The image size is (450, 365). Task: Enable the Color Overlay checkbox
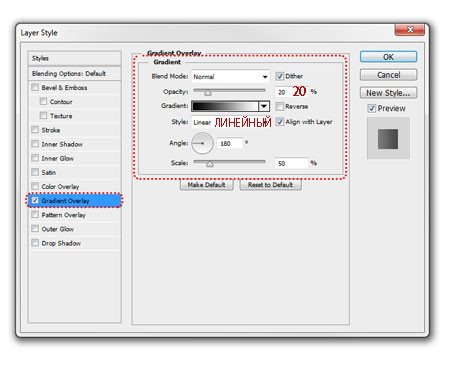pyautogui.click(x=35, y=186)
